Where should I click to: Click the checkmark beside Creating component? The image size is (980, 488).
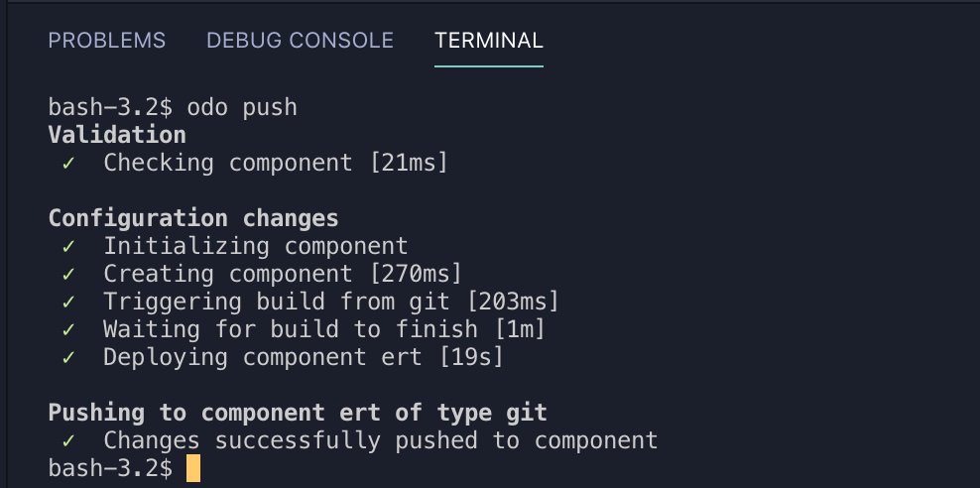68,274
